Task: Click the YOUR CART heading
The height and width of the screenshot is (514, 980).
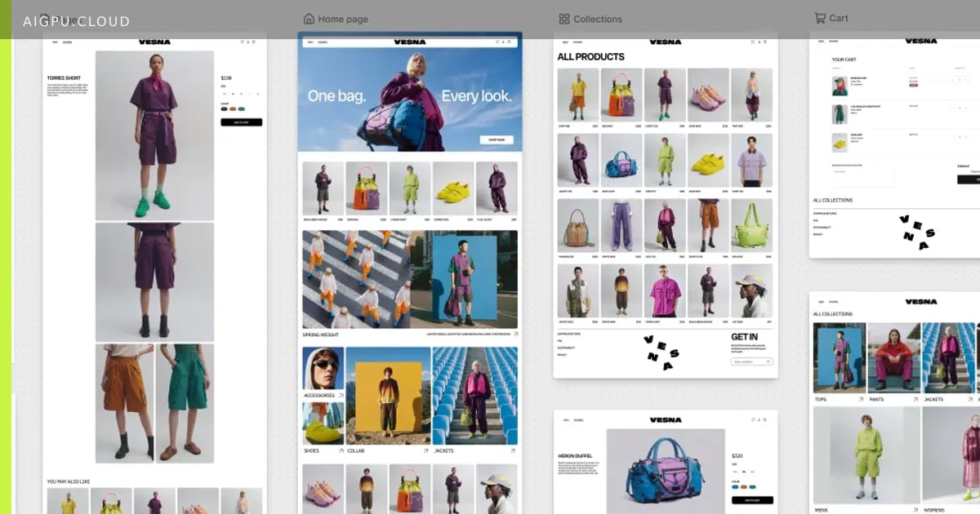Action: point(845,60)
